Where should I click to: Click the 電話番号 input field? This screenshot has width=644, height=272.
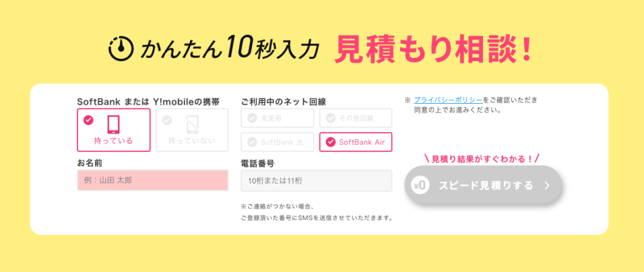tap(316, 181)
